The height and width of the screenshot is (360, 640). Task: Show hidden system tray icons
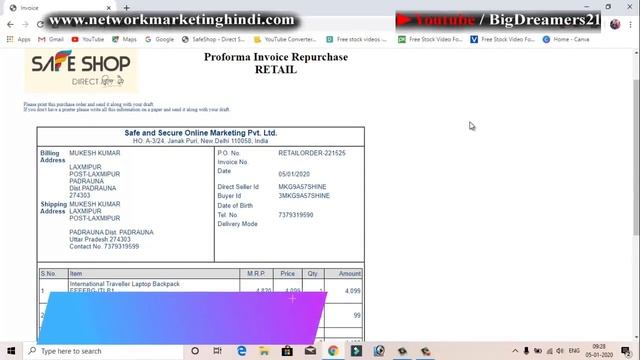click(515, 351)
